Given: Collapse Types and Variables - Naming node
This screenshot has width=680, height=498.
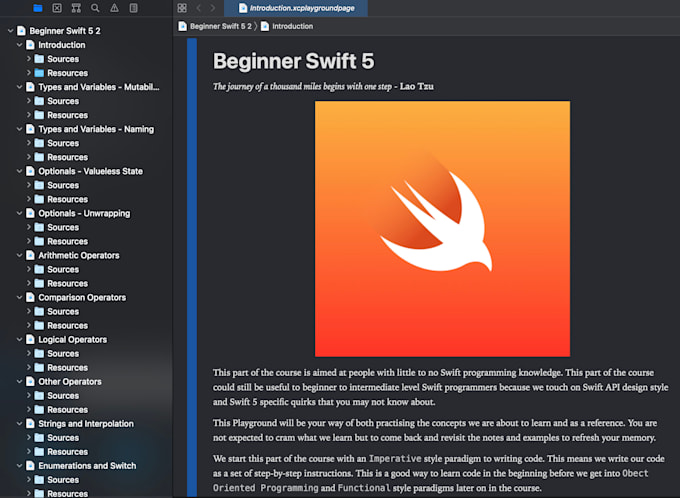Looking at the screenshot, I should point(19,129).
